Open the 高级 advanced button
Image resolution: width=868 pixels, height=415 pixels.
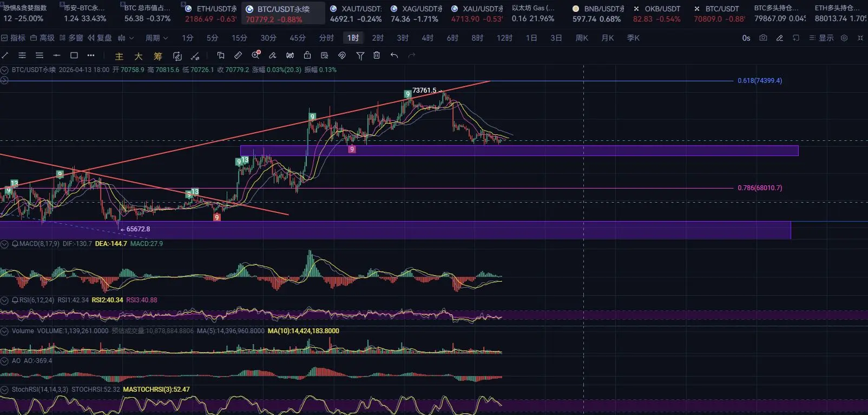pyautogui.click(x=43, y=38)
